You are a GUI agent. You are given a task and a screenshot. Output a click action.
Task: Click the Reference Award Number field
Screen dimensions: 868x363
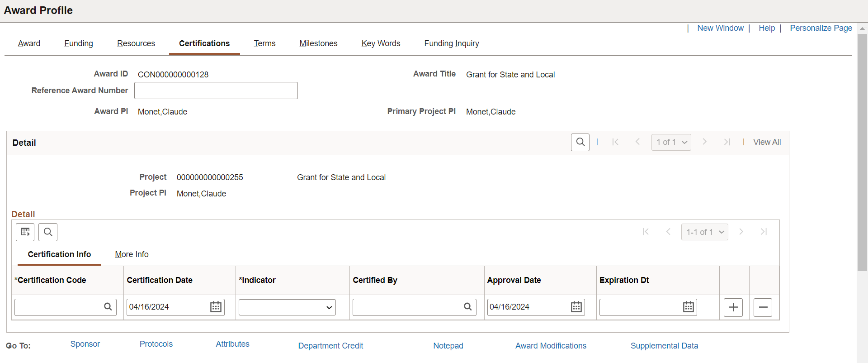(x=216, y=91)
